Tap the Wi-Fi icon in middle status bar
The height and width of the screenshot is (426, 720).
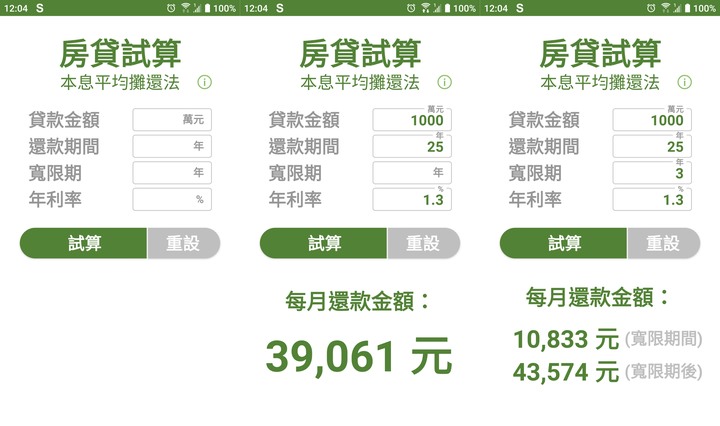425,8
